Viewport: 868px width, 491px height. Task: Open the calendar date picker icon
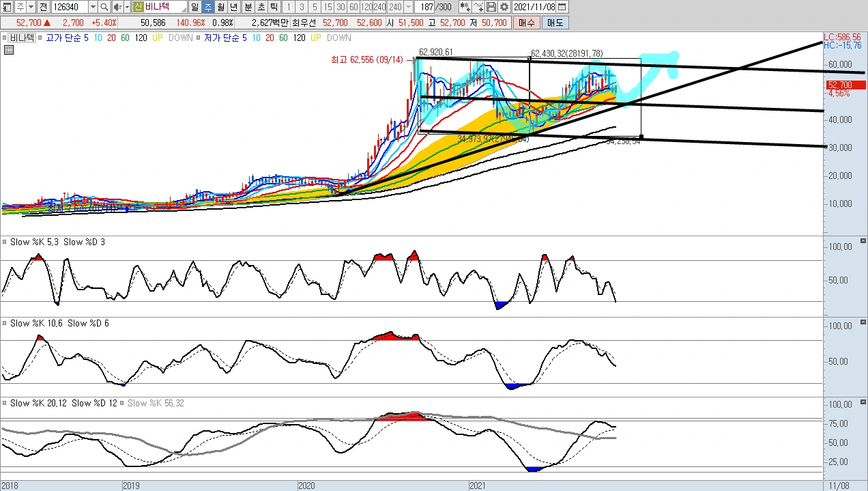[x=562, y=7]
